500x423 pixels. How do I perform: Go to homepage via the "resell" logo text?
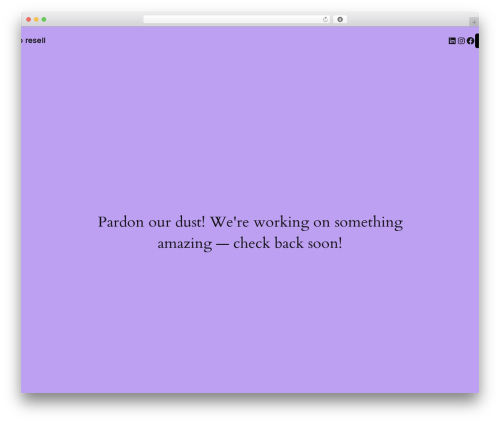point(35,41)
